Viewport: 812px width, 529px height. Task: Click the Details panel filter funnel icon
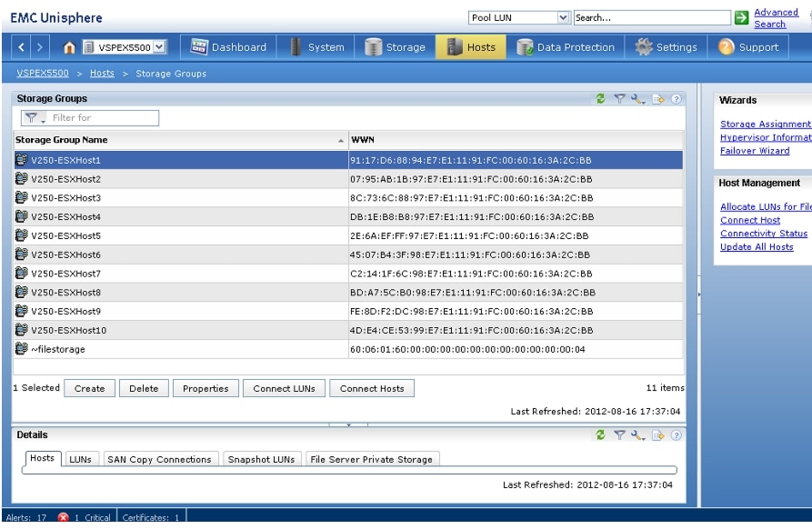pos(619,434)
